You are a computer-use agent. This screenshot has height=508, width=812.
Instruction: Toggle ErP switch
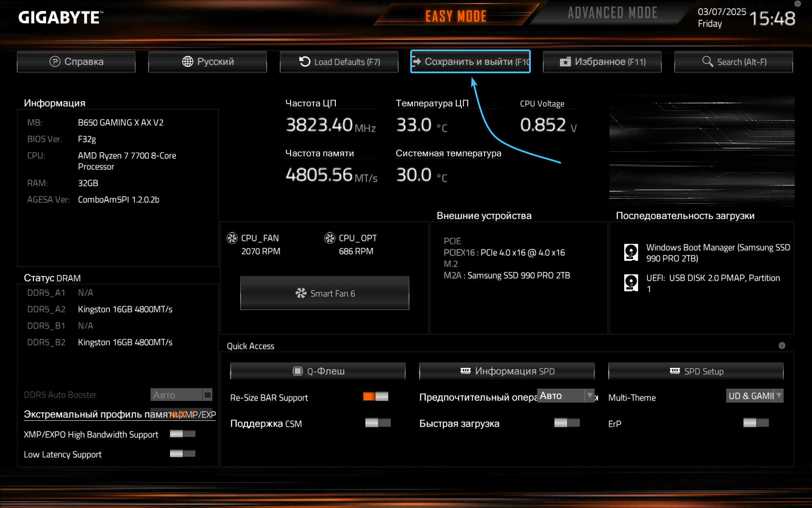point(756,423)
